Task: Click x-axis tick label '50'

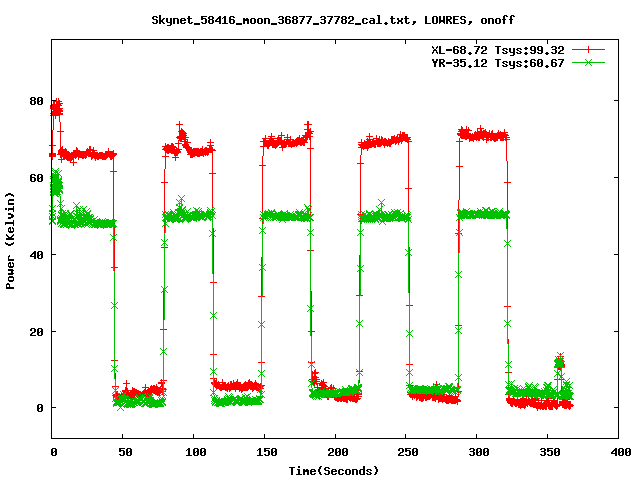Action: coord(125,452)
